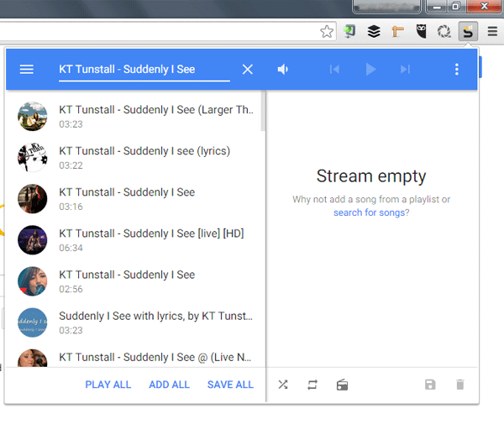Select the 02:56 Suddenly I See result
The image size is (504, 435).
point(135,281)
